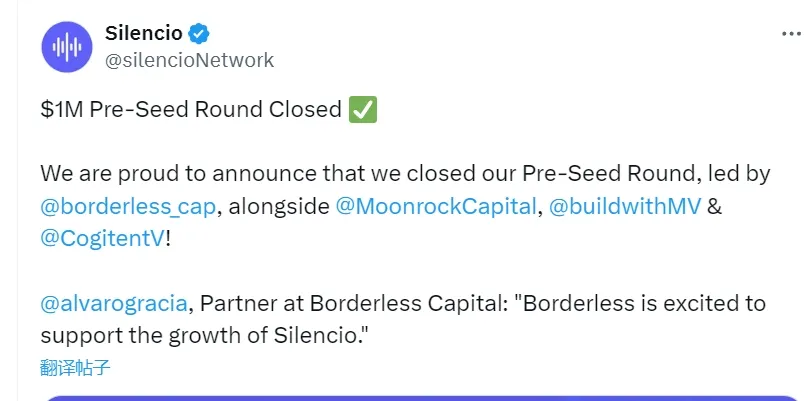Open the @CogitentV mention link
This screenshot has height=401, width=806.
coord(102,240)
